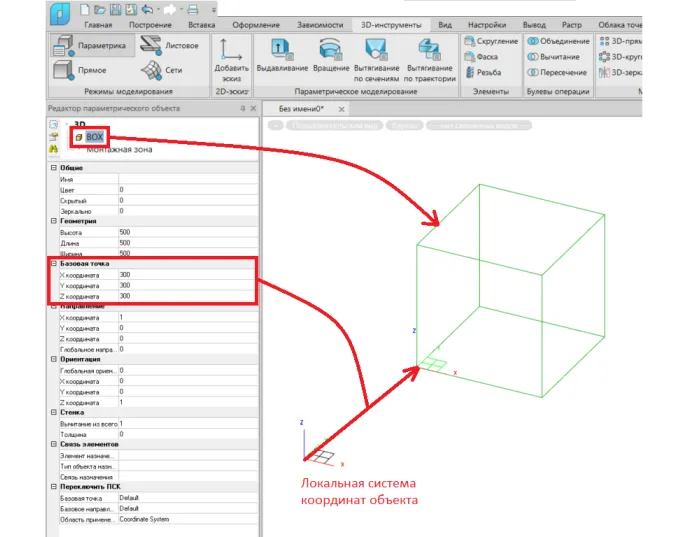Open the Вид ribbon tab
Screen dimensions: 688x537
tap(444, 25)
